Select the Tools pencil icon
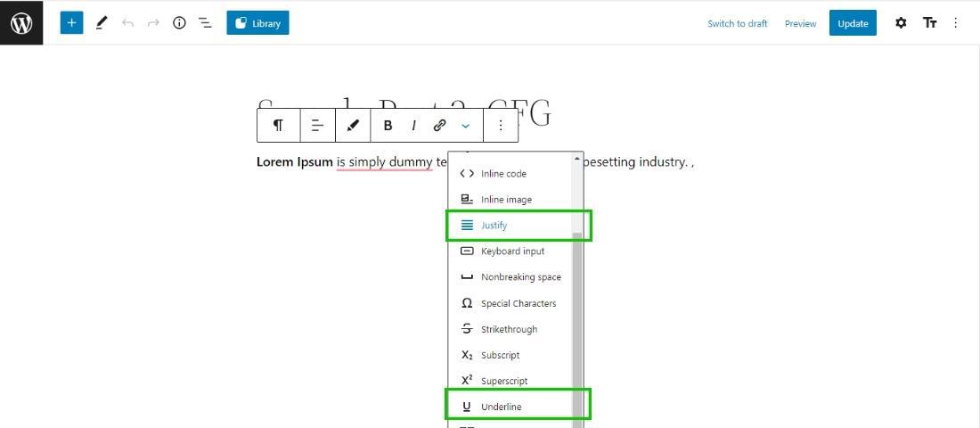This screenshot has width=980, height=428. pos(102,23)
